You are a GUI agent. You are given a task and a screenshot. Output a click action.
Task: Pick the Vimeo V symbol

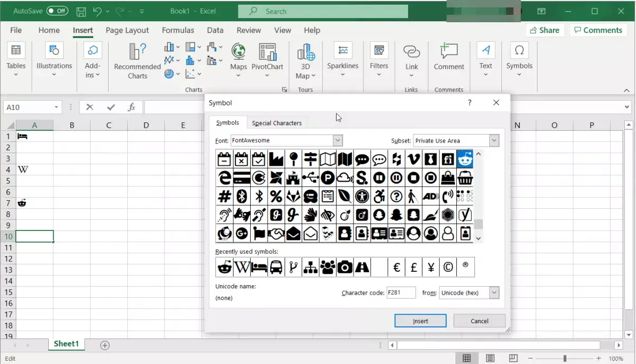click(x=413, y=159)
